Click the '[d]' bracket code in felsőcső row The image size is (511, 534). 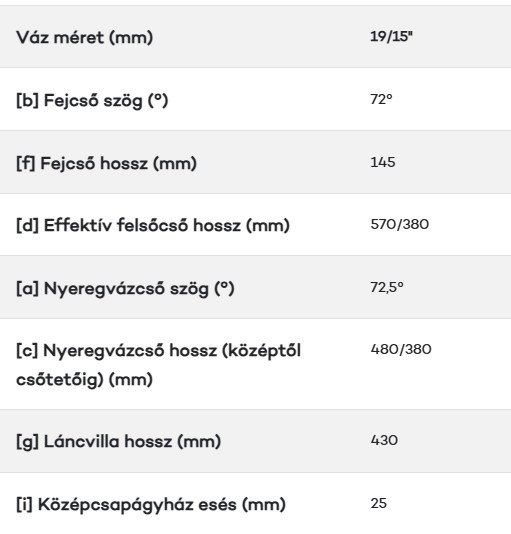pos(27,225)
